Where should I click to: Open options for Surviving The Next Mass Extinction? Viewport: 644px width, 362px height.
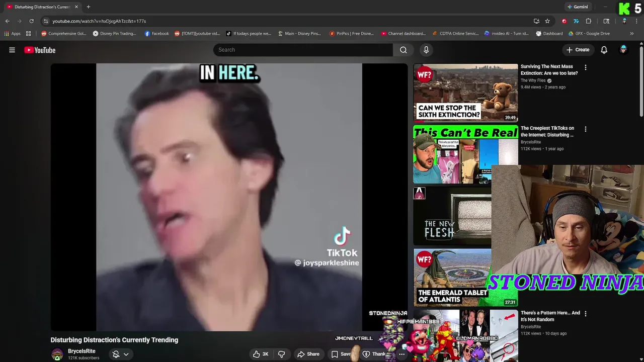coord(585,67)
